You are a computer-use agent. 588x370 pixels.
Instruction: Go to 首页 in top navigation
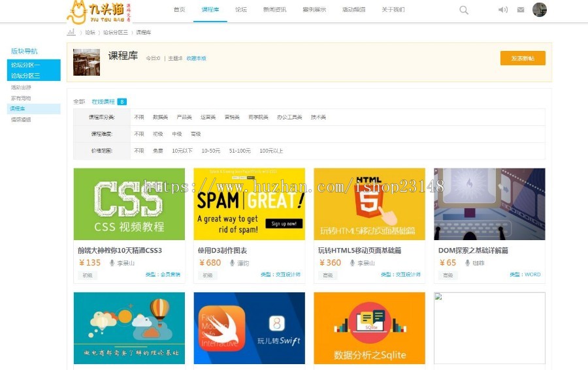click(179, 10)
